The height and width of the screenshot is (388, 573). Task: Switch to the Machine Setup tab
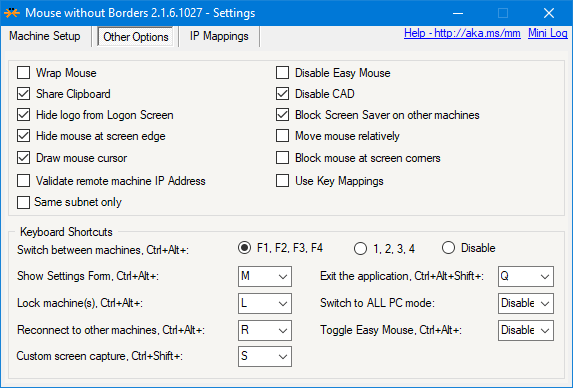click(x=45, y=36)
